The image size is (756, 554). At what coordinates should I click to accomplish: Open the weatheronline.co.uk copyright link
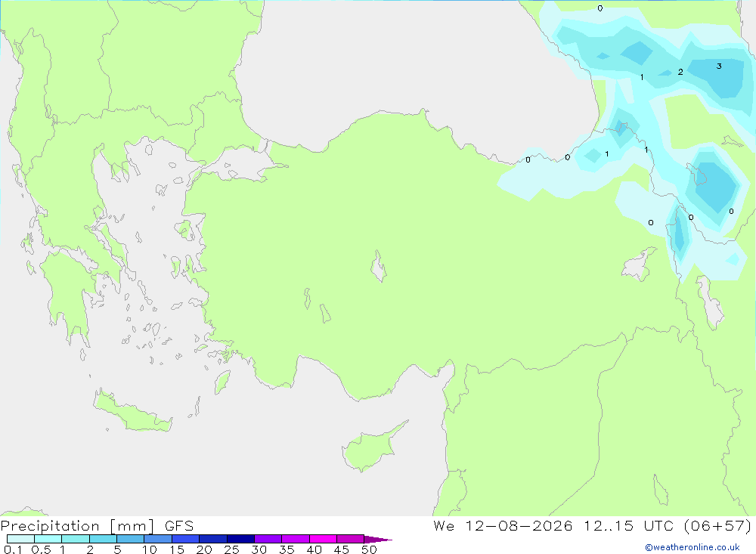tap(692, 547)
